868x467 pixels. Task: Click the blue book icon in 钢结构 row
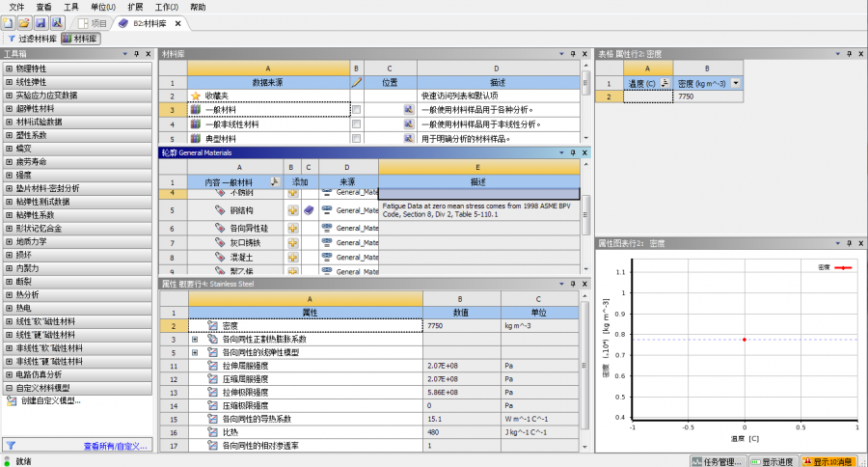pyautogui.click(x=309, y=210)
